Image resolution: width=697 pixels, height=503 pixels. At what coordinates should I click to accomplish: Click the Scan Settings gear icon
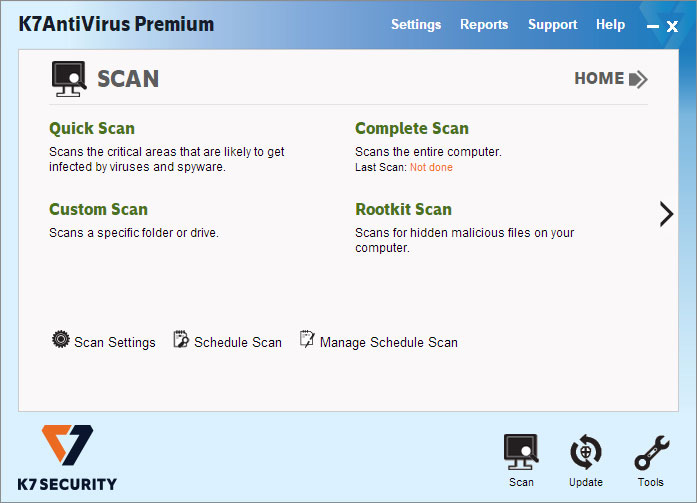(x=60, y=339)
